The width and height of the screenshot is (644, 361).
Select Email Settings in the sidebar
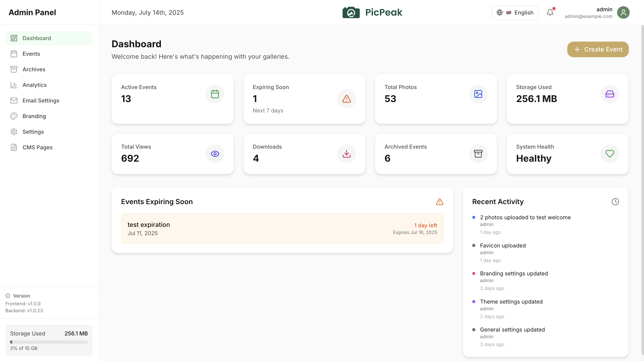pyautogui.click(x=49, y=101)
